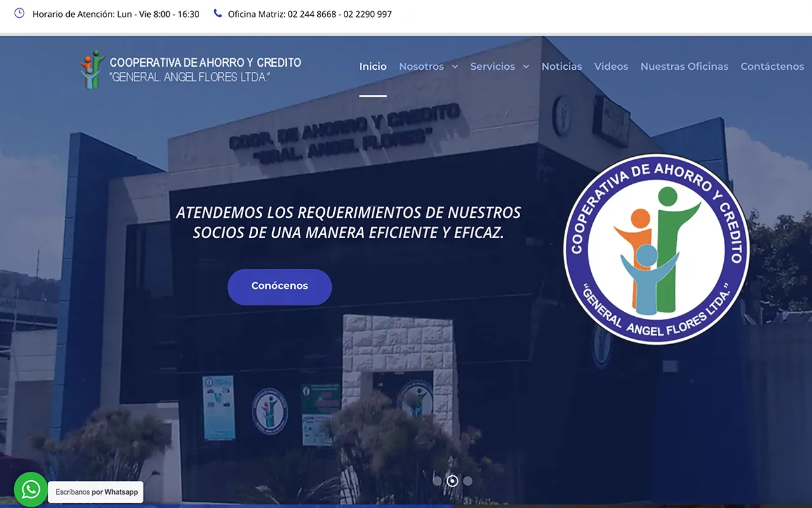Expand the Servicios dropdown arrow
Image resolution: width=812 pixels, height=508 pixels.
tap(526, 67)
